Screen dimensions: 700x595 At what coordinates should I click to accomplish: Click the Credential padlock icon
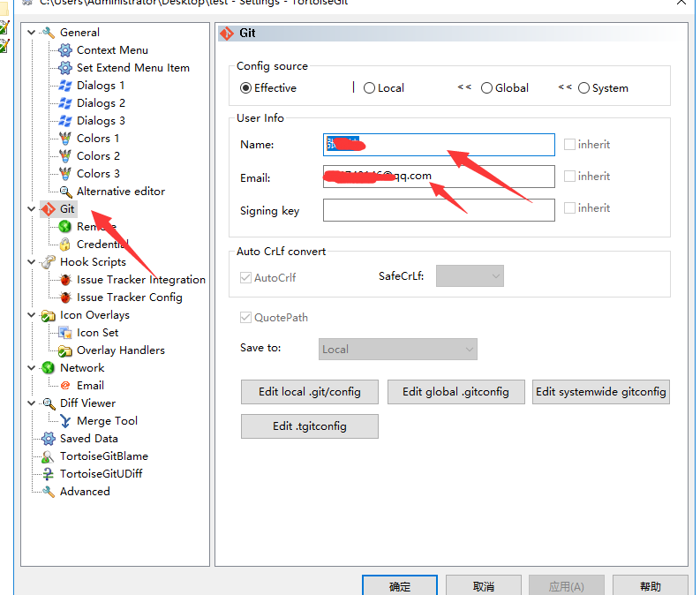[65, 245]
